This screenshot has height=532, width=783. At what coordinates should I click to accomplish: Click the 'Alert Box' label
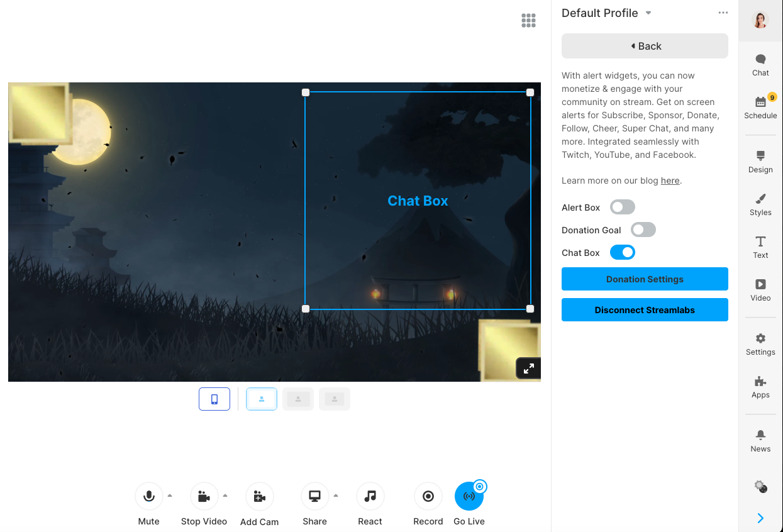point(580,208)
